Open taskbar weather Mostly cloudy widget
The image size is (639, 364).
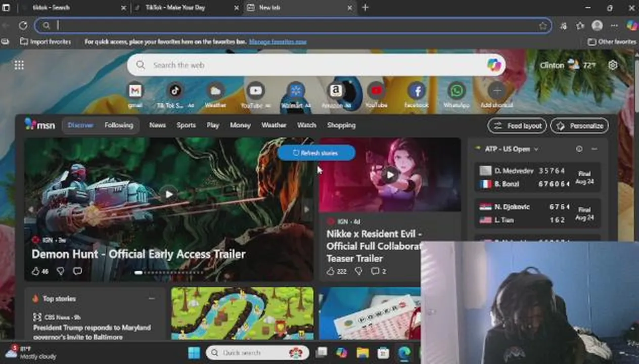(x=31, y=352)
